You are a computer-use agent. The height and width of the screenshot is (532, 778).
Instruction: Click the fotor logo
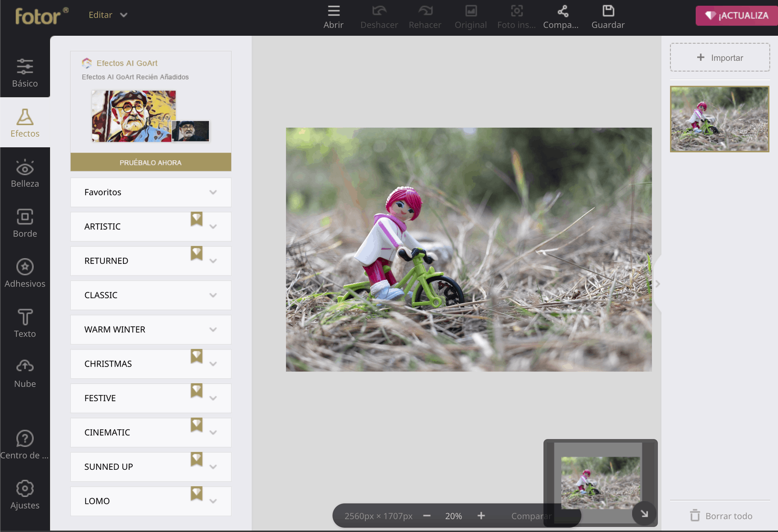pos(41,16)
